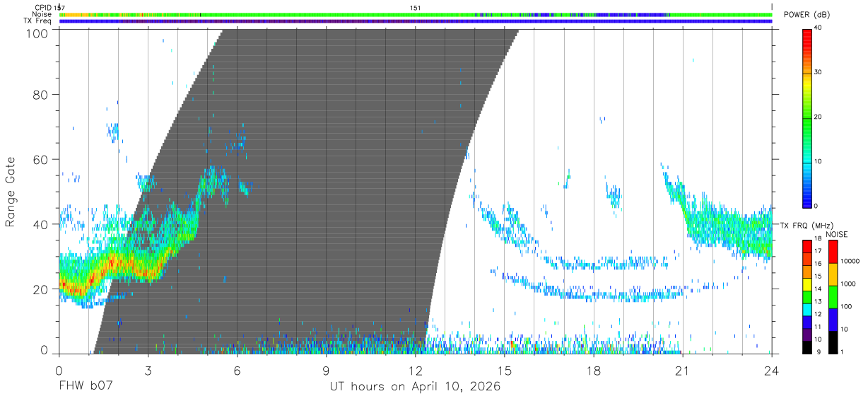The width and height of the screenshot is (868, 401).
Task: Click the 100 label on the NOISE scale
Action: [x=846, y=307]
